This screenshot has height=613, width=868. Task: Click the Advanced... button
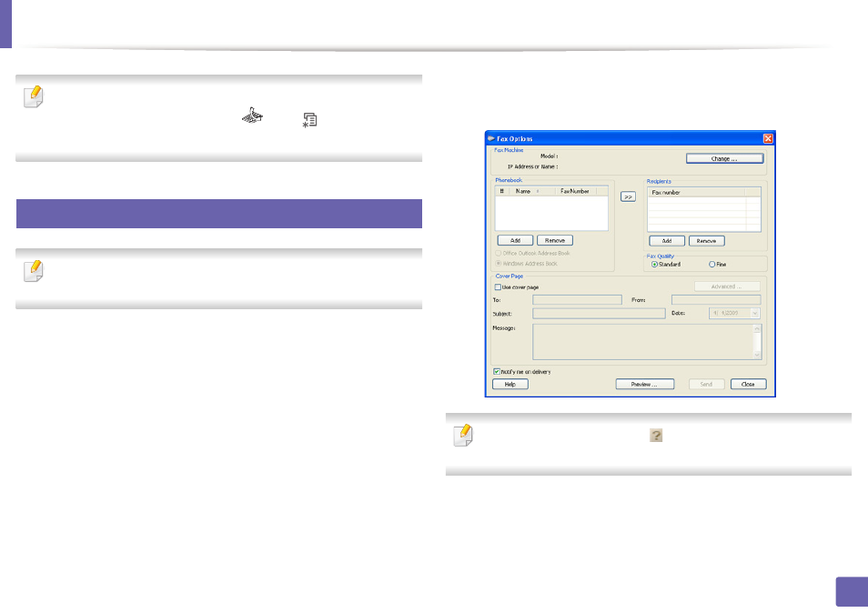tap(727, 286)
